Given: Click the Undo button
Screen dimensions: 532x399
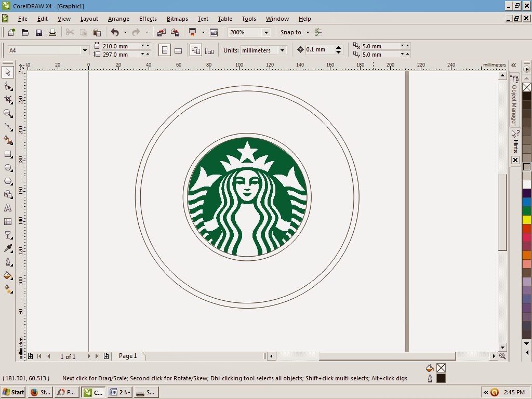Looking at the screenshot, I should pyautogui.click(x=115, y=32).
